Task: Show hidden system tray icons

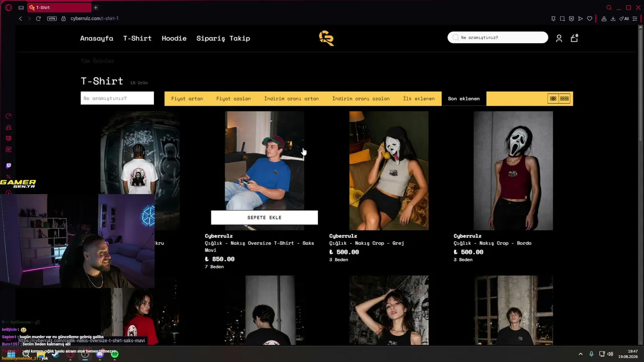Action: [581, 354]
